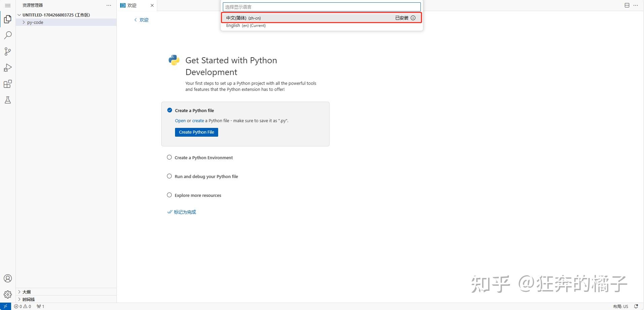The image size is (644, 310).
Task: Open the Accounts icon at bottom left
Action: tap(7, 278)
